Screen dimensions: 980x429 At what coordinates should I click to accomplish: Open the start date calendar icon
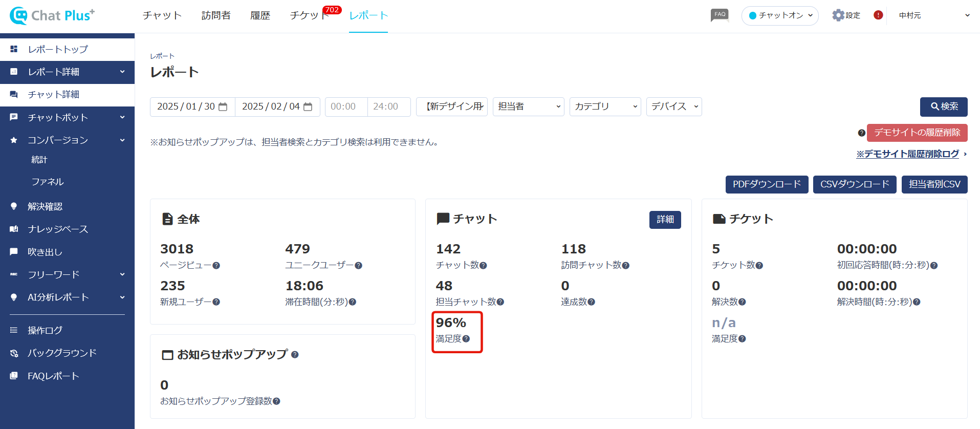(x=223, y=106)
